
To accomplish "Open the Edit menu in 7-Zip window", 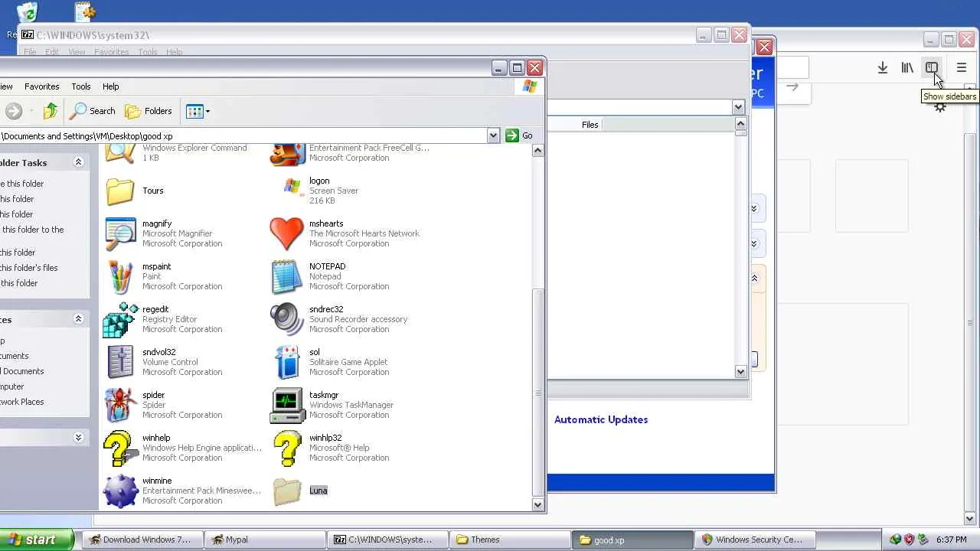I will click(x=52, y=52).
